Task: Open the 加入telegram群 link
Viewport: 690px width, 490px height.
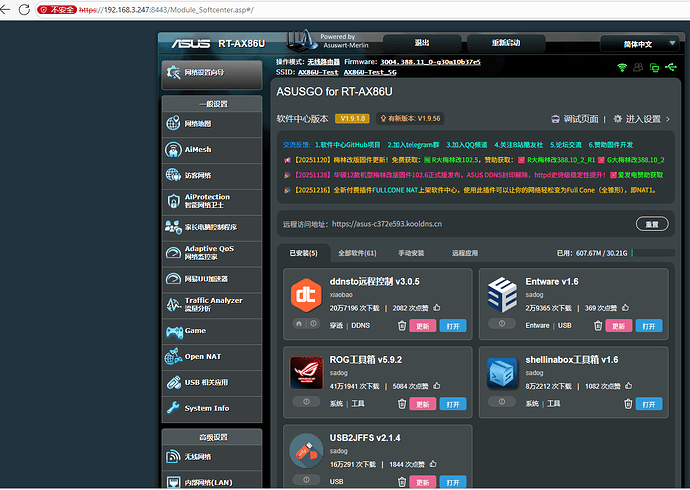Action: (413, 145)
